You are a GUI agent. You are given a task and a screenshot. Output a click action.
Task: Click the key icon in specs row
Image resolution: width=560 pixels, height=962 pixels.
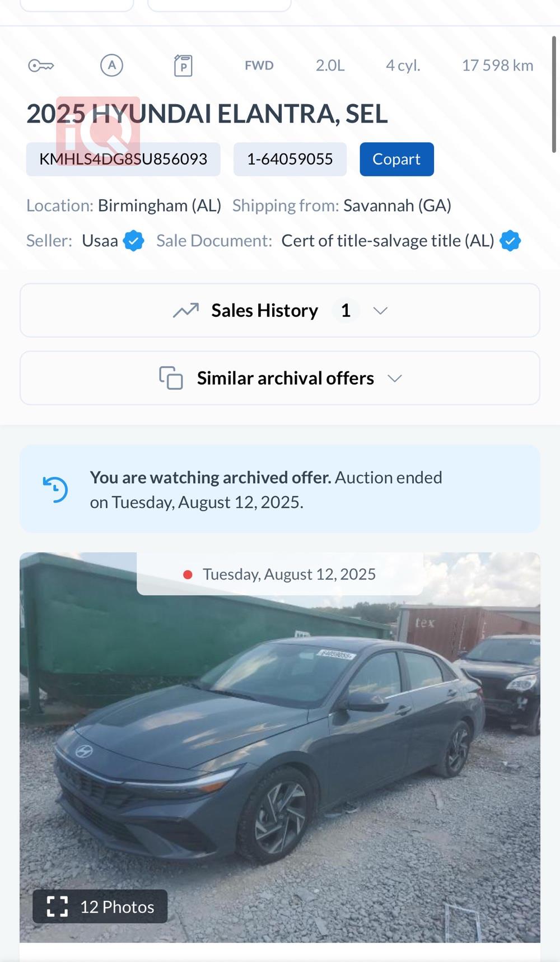[41, 66]
